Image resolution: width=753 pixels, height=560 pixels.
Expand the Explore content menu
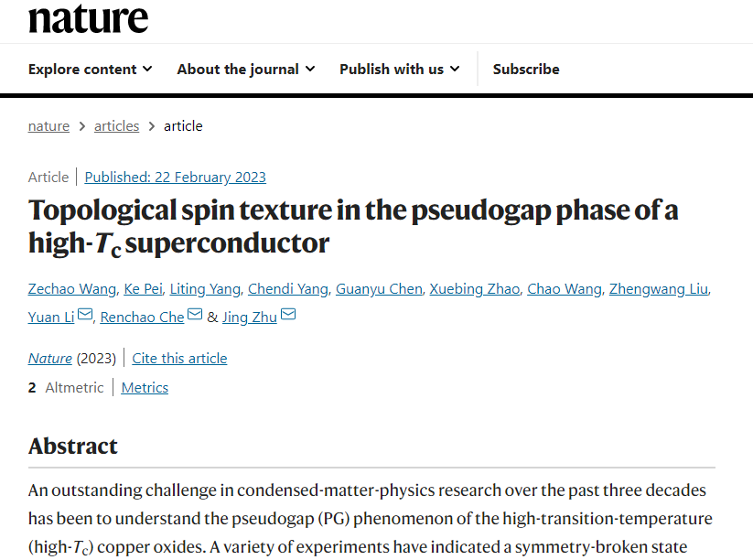[x=91, y=70]
